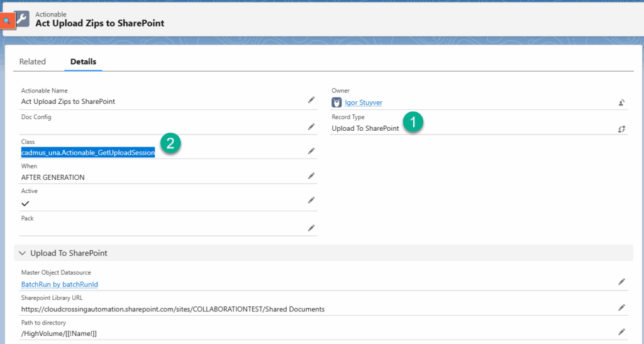Click the pencil icon beside Active
The width and height of the screenshot is (644, 344).
tap(311, 200)
